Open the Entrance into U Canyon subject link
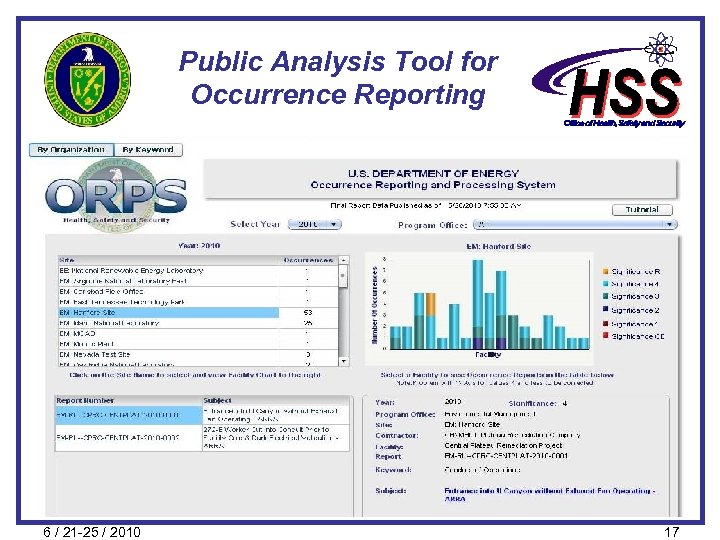Screen dimensions: 720x540 pos(549,495)
